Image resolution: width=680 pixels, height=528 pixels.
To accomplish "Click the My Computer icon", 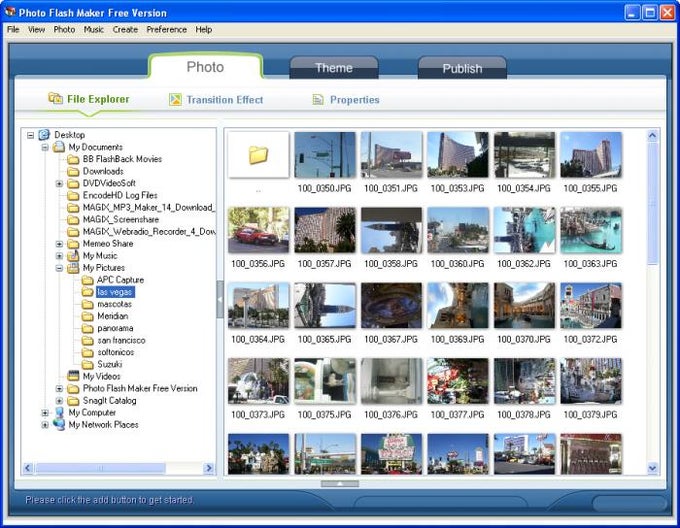I will [59, 413].
